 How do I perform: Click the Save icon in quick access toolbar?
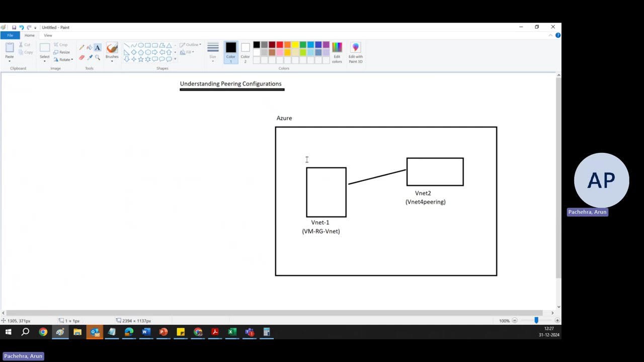point(14,27)
